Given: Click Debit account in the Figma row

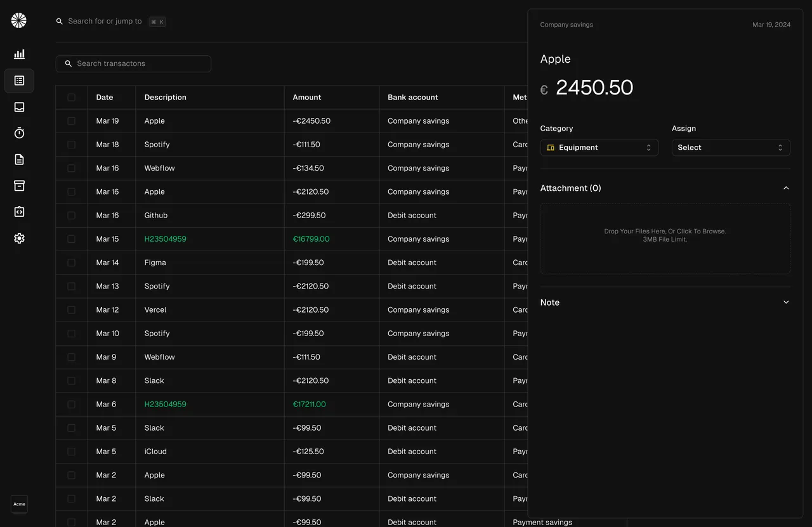Looking at the screenshot, I should (412, 263).
